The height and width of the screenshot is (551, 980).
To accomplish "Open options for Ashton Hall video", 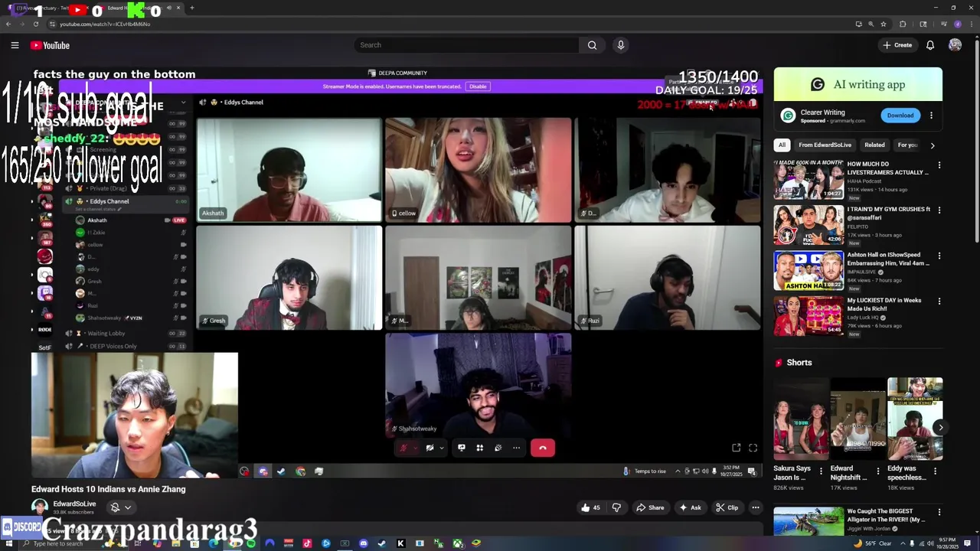I will coord(939,256).
